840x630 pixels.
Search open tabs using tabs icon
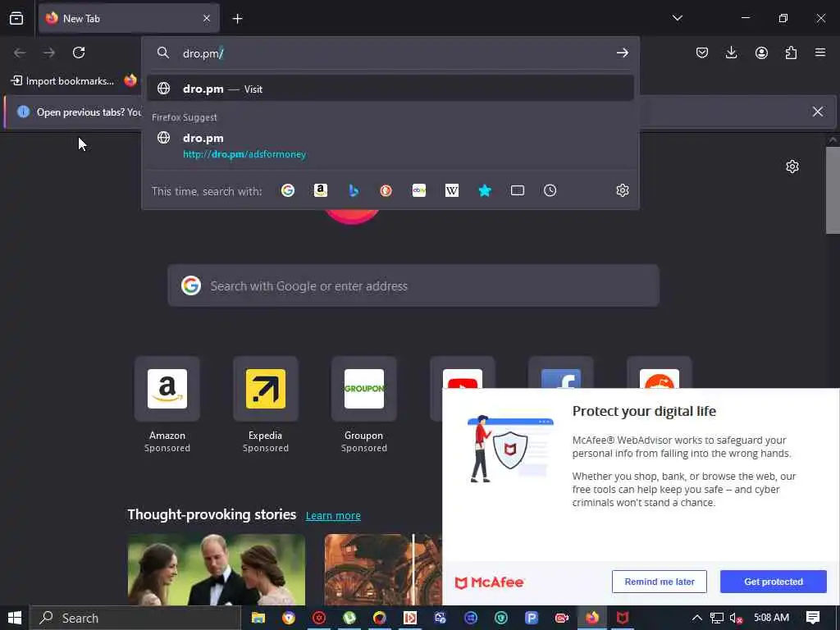(518, 190)
